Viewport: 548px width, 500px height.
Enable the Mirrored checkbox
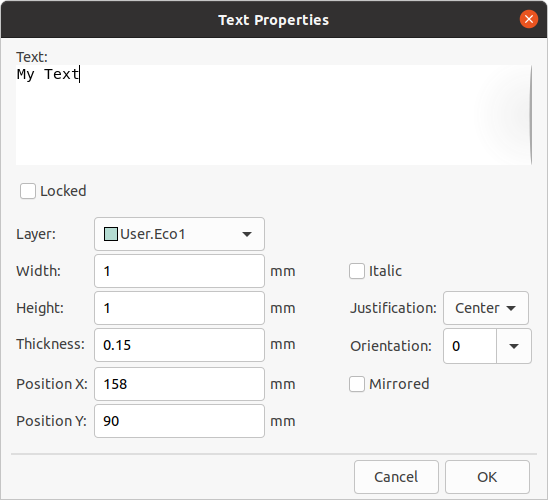(357, 384)
